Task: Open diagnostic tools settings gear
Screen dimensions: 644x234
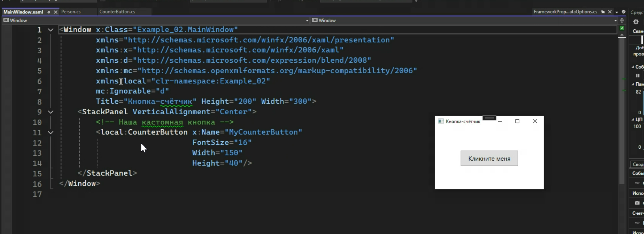Action: 636,22
